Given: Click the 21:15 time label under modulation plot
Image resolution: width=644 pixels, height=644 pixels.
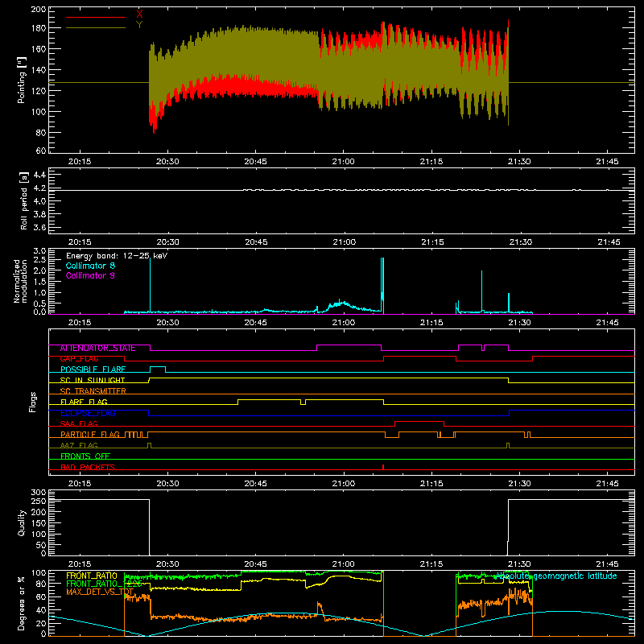Looking at the screenshot, I should pyautogui.click(x=431, y=323).
